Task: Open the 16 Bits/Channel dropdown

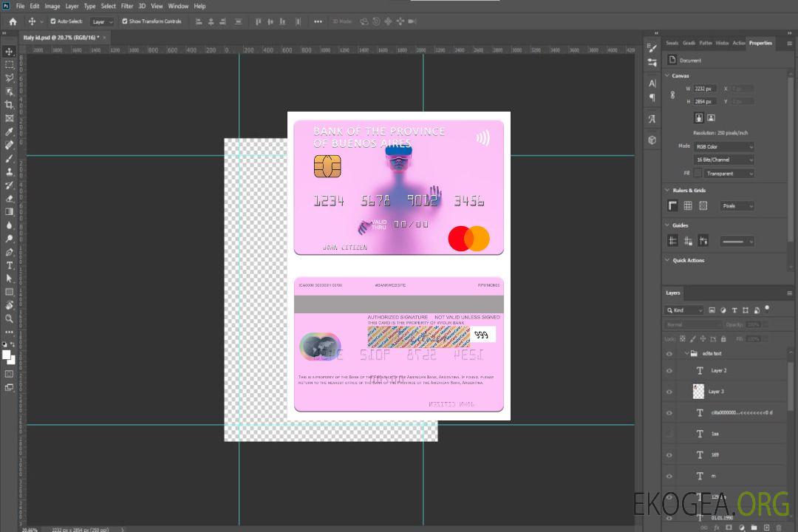Action: point(723,160)
